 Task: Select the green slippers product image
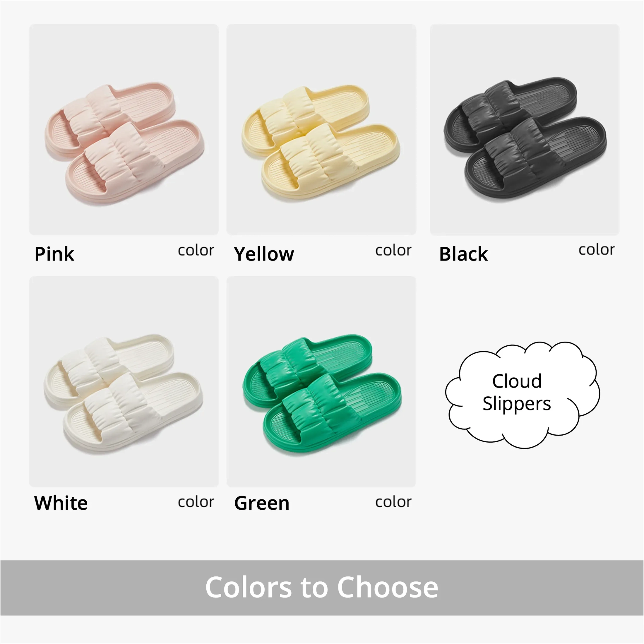coord(321,381)
